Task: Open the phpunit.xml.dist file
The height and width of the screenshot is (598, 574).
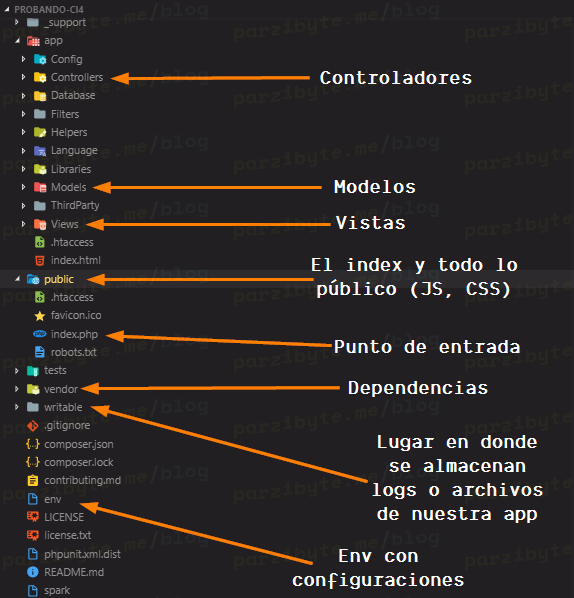Action: click(82, 554)
